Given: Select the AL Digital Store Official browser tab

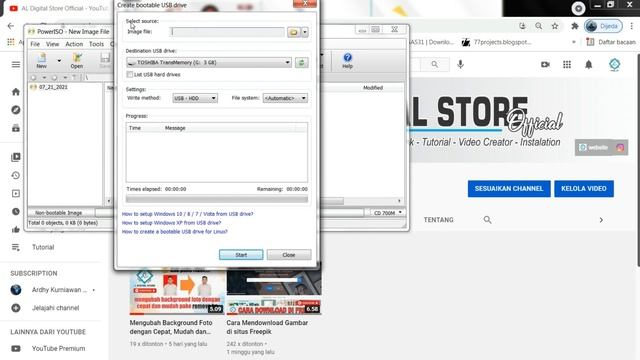Looking at the screenshot, I should pos(59,8).
